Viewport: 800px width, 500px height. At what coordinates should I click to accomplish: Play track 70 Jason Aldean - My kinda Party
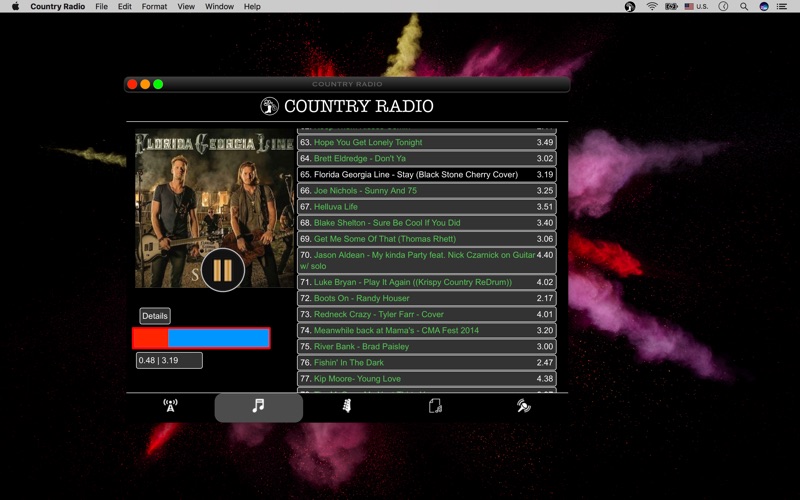427,260
